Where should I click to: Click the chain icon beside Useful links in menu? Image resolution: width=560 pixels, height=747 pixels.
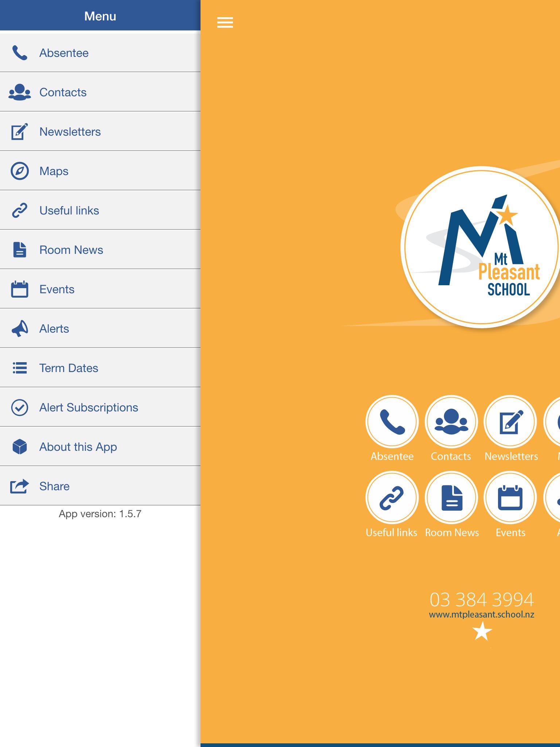pyautogui.click(x=20, y=210)
